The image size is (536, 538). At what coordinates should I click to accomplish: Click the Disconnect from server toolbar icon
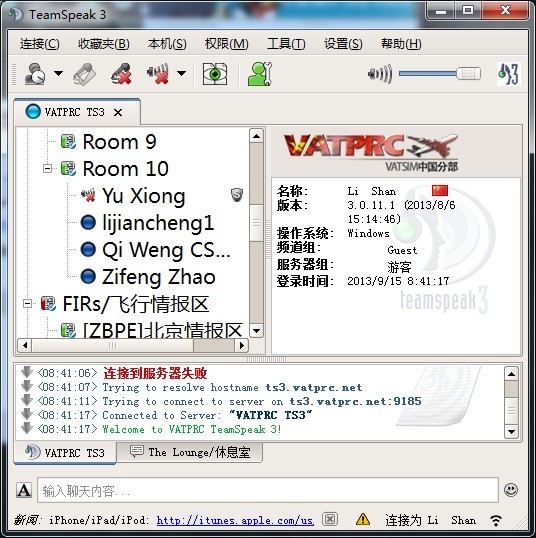(85, 73)
